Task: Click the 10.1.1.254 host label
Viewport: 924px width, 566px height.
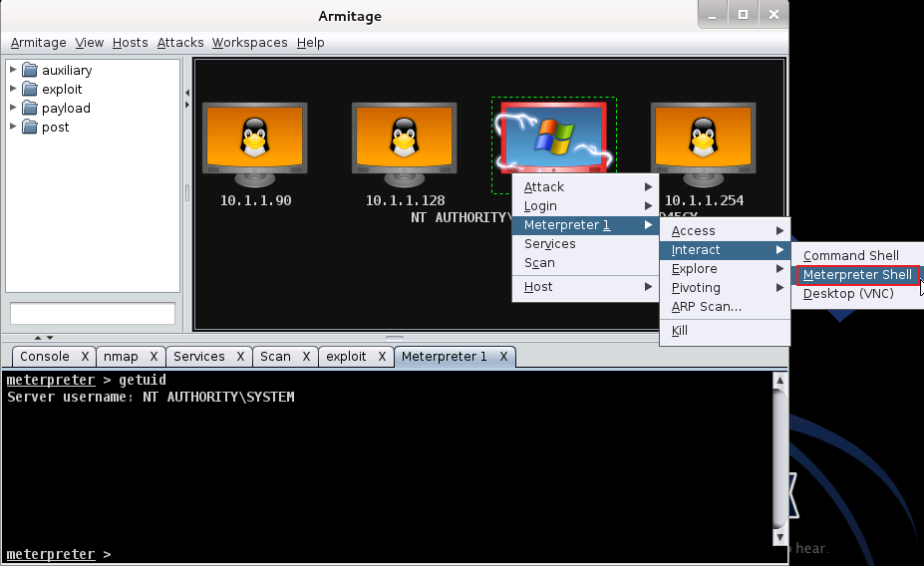Action: (704, 200)
